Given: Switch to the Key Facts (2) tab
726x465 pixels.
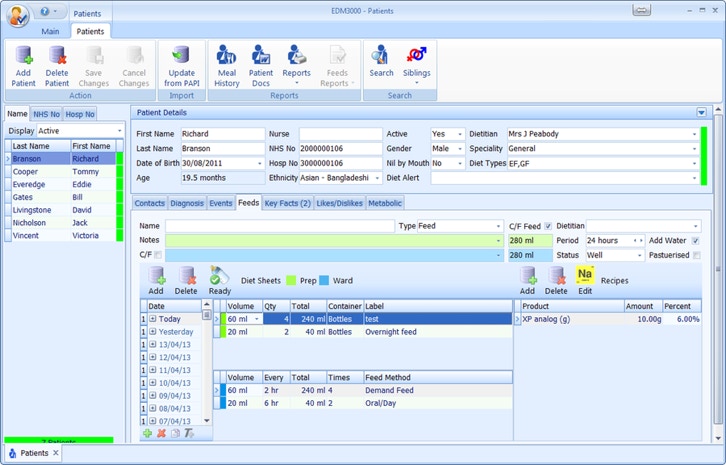Looking at the screenshot, I should pyautogui.click(x=287, y=203).
